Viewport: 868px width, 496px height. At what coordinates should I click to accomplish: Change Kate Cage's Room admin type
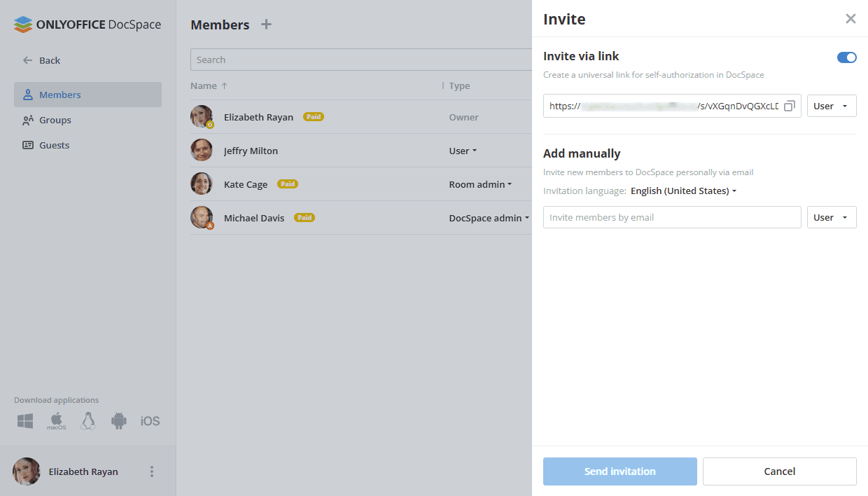coord(480,184)
